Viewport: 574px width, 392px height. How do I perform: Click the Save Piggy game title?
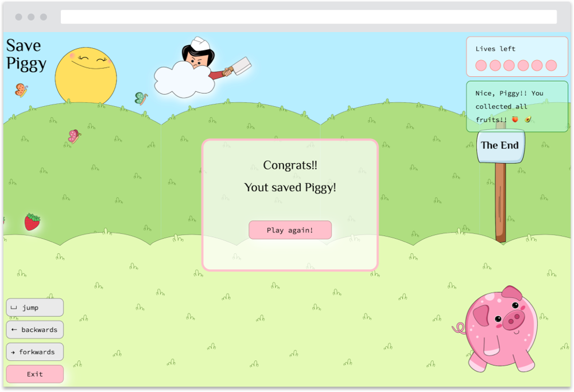[26, 55]
